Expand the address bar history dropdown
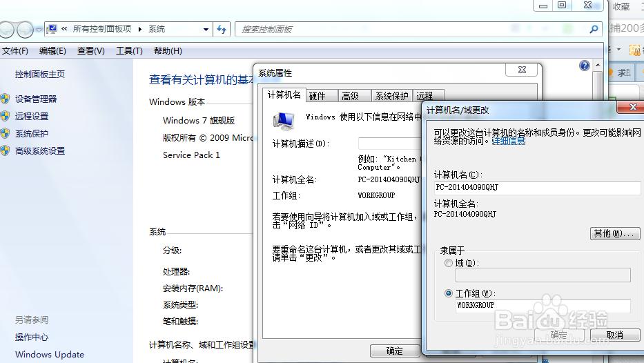Screen dimensions: 644x363 pos(206,29)
